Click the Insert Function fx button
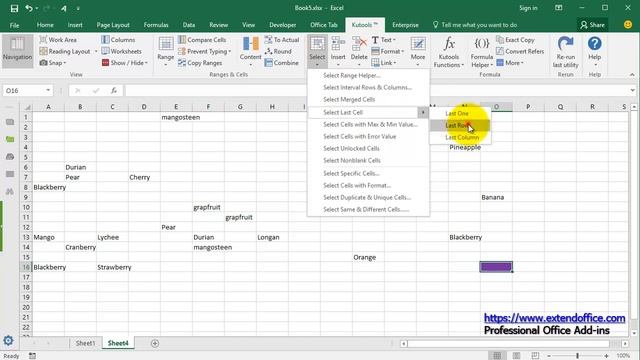The image size is (640, 360). [x=114, y=91]
